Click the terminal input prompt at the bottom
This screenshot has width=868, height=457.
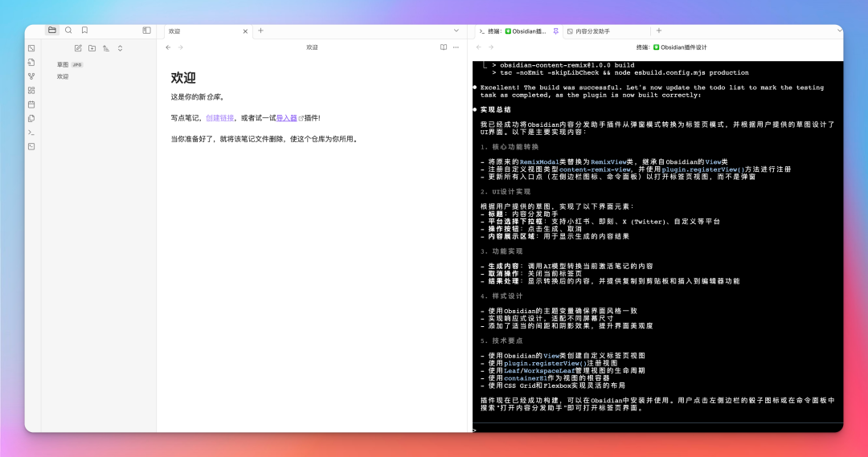[657, 430]
